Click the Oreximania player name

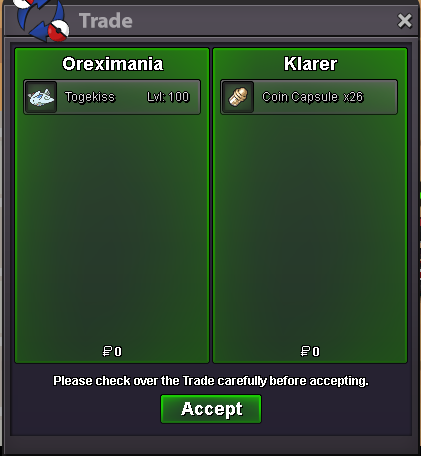[113, 64]
